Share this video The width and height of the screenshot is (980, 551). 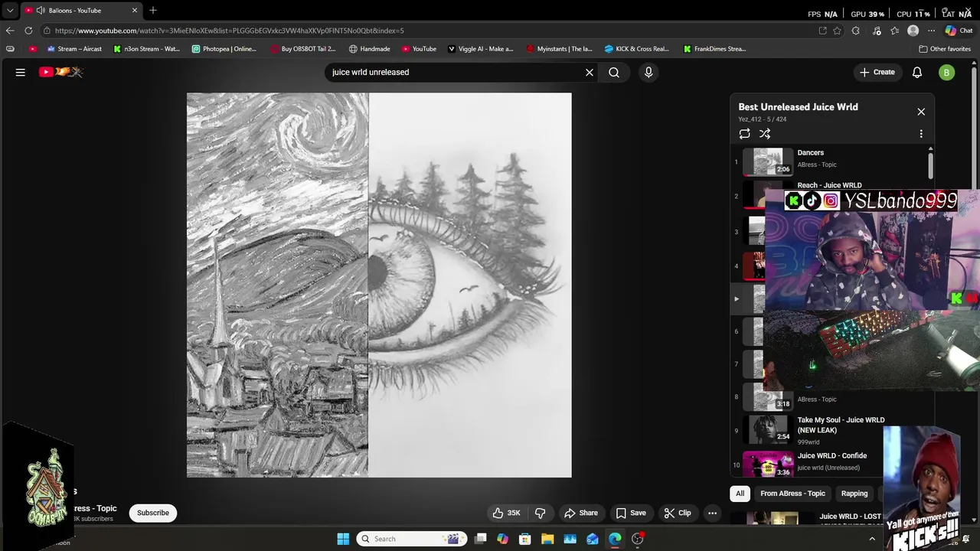pos(581,513)
